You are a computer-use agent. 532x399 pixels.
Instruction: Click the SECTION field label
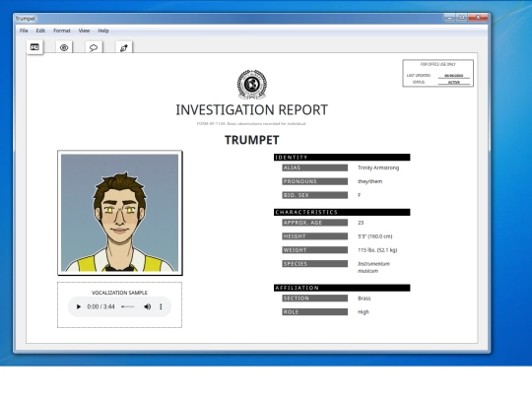pyautogui.click(x=315, y=299)
